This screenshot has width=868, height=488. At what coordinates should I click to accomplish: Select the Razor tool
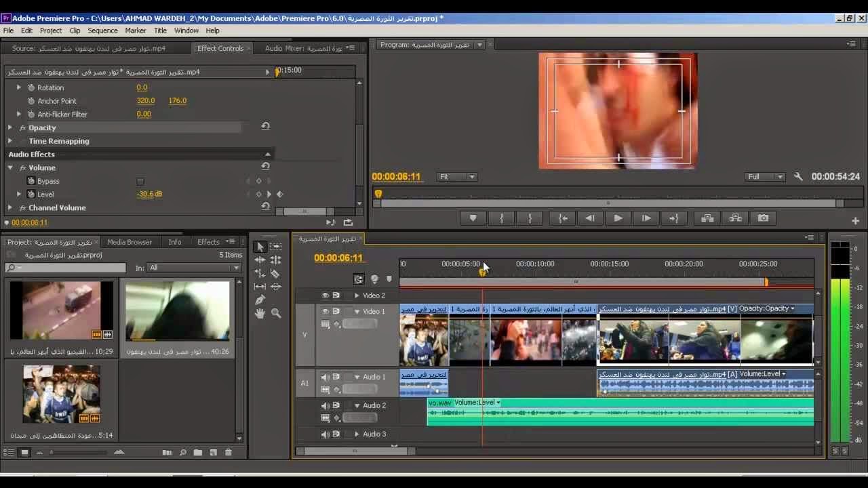click(275, 274)
